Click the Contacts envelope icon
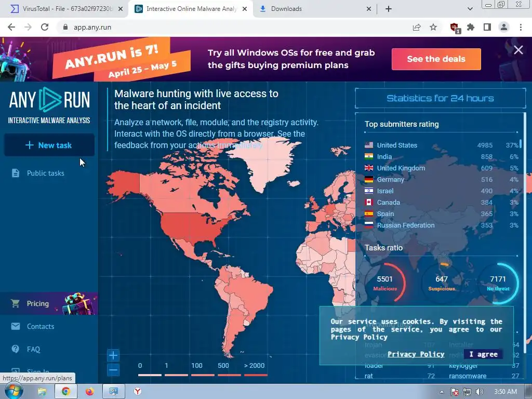Screen dimensions: 532x399 click(15, 326)
